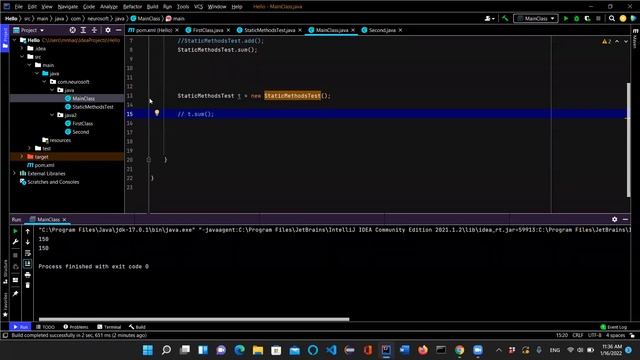Go to previous highlighted error arrow
This screenshot has height=360, width=640.
617,42
